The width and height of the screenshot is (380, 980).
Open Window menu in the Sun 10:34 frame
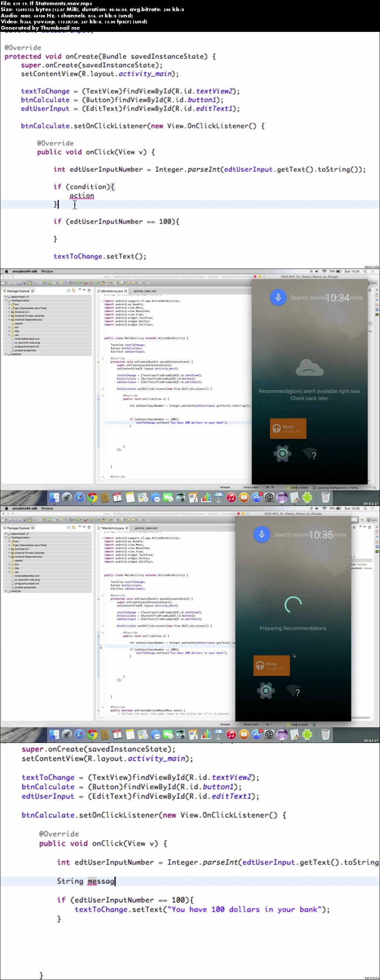47,271
